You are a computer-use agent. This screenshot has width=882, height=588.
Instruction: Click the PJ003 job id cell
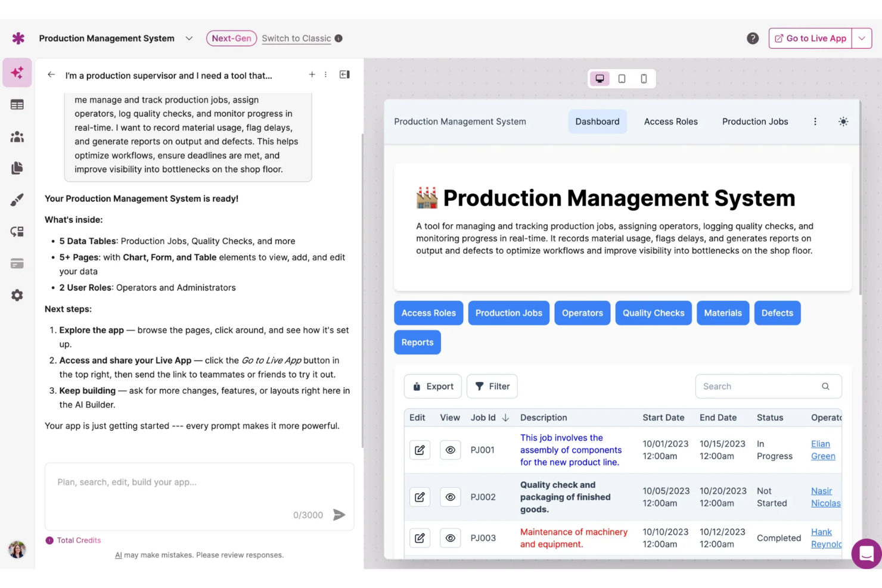click(x=483, y=538)
